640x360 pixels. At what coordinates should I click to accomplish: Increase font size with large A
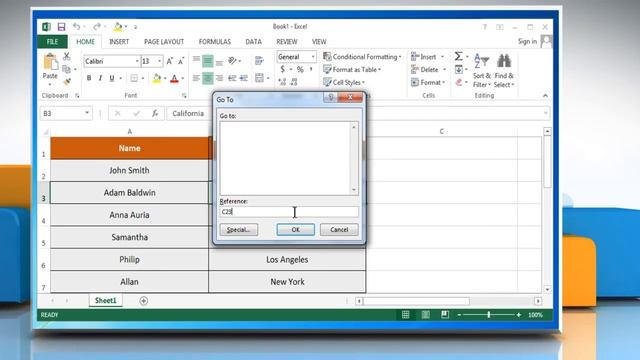tap(169, 61)
